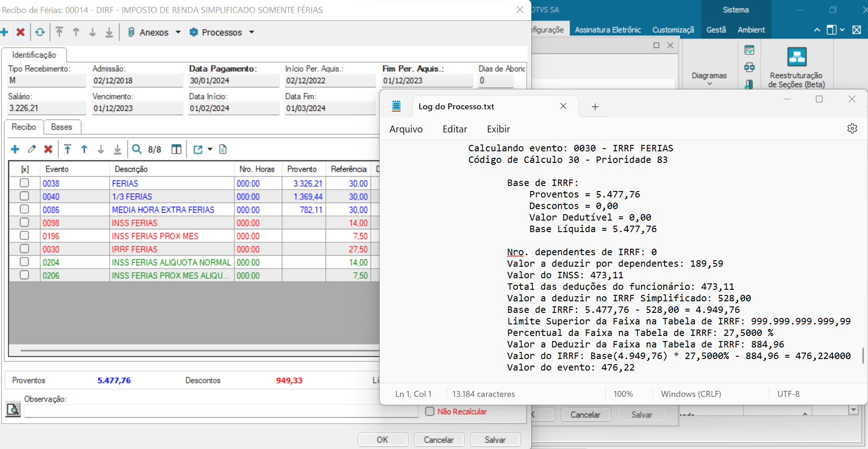Open the Arquivo menu in Notepad
Screen dimensions: 868x449
tap(406, 129)
